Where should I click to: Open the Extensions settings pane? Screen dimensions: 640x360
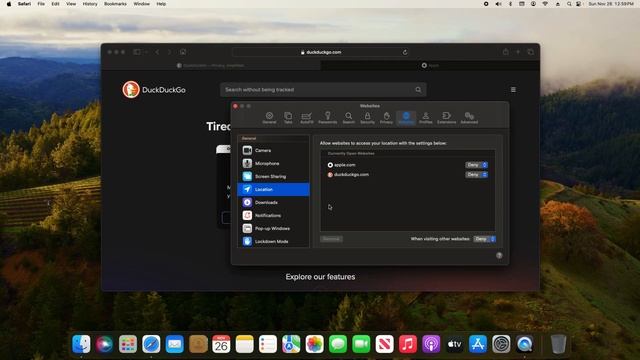[447, 118]
